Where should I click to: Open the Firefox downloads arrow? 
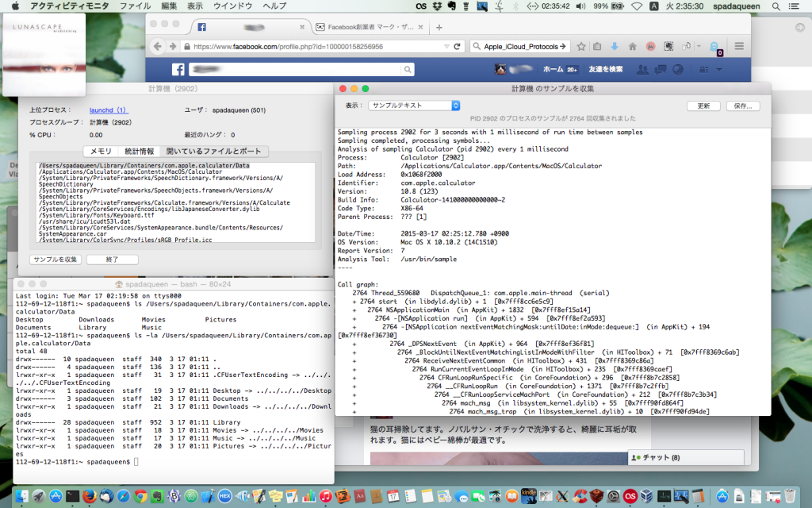coord(615,46)
